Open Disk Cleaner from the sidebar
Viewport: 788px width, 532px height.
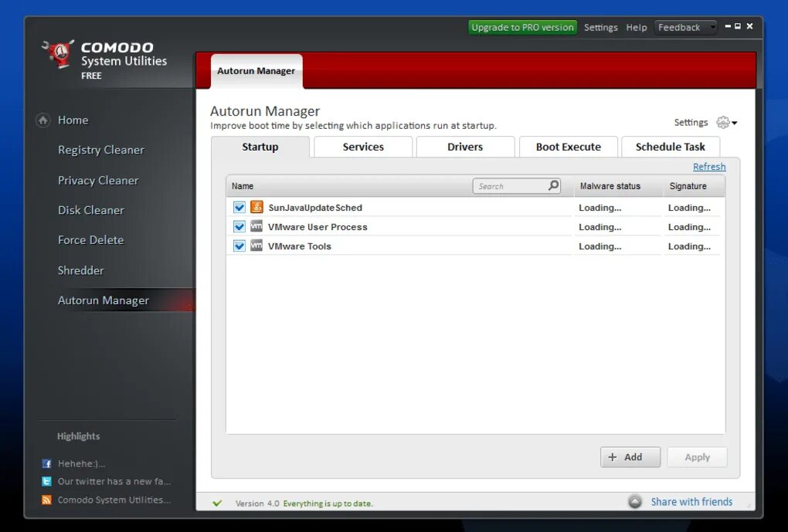91,210
